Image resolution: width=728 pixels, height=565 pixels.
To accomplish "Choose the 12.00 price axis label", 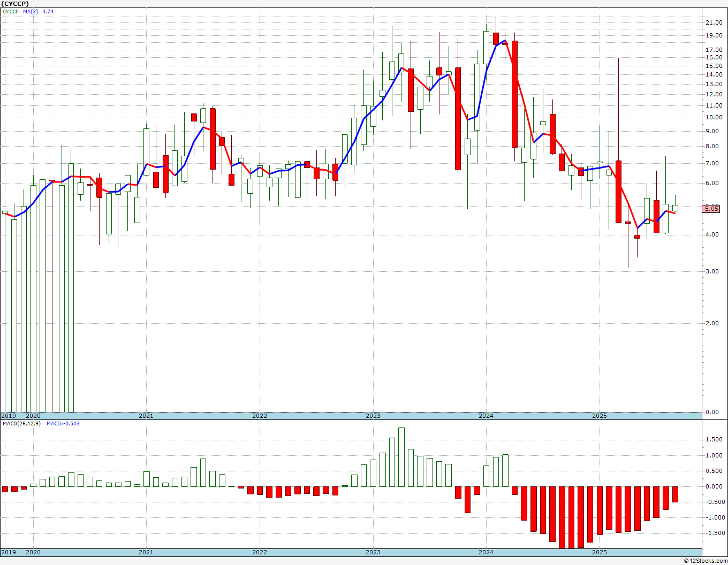I will point(714,95).
